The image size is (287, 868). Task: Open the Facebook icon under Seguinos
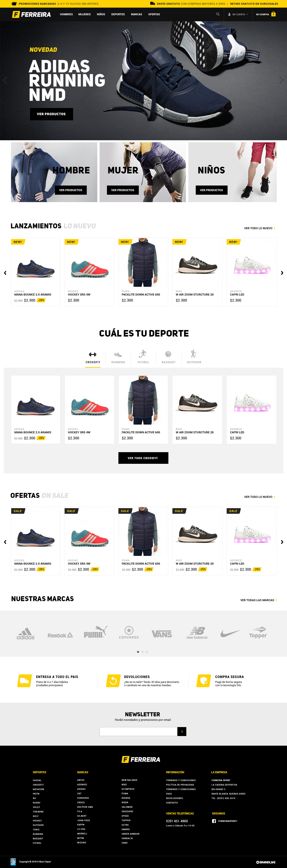214,821
